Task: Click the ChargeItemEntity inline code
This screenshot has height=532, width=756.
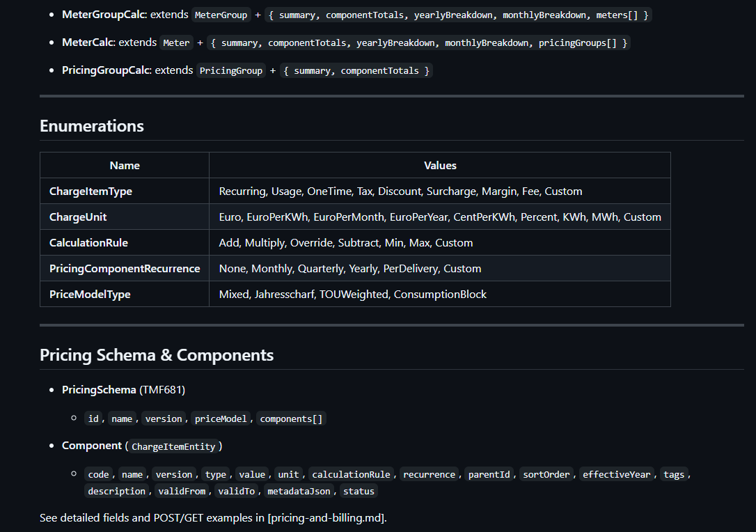Action: [x=173, y=446]
